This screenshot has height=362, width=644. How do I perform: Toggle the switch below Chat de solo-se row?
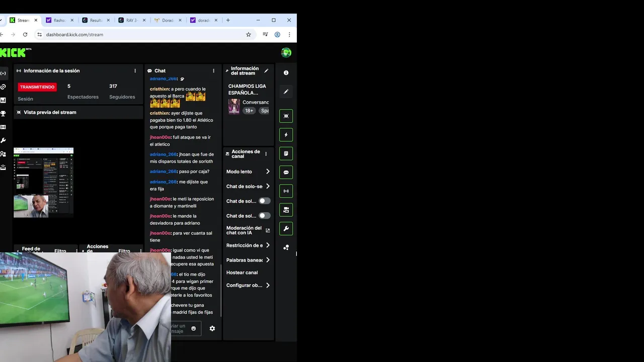point(264,201)
